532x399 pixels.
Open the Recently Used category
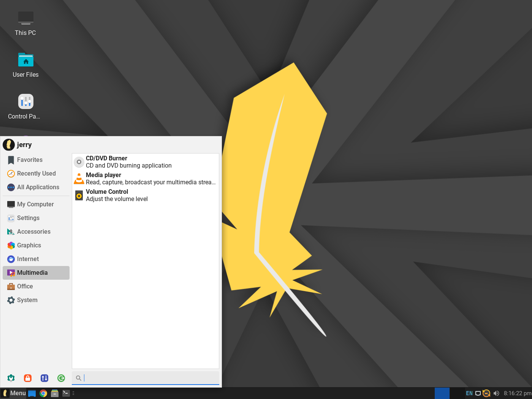coord(36,174)
